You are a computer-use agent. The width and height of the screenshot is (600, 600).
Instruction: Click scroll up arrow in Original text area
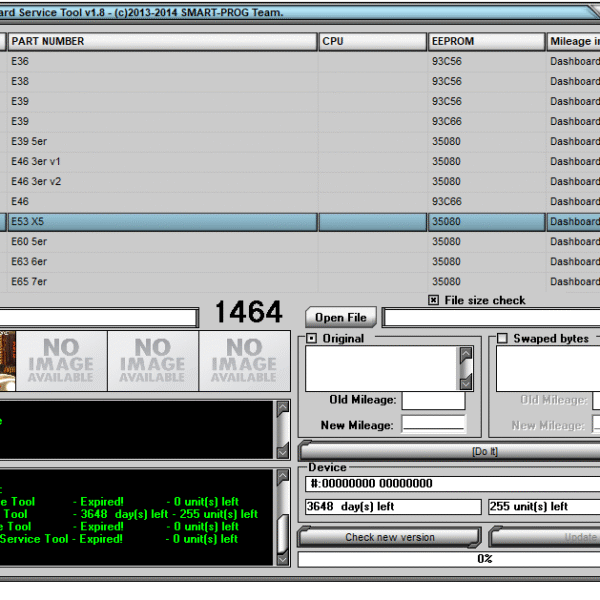466,354
